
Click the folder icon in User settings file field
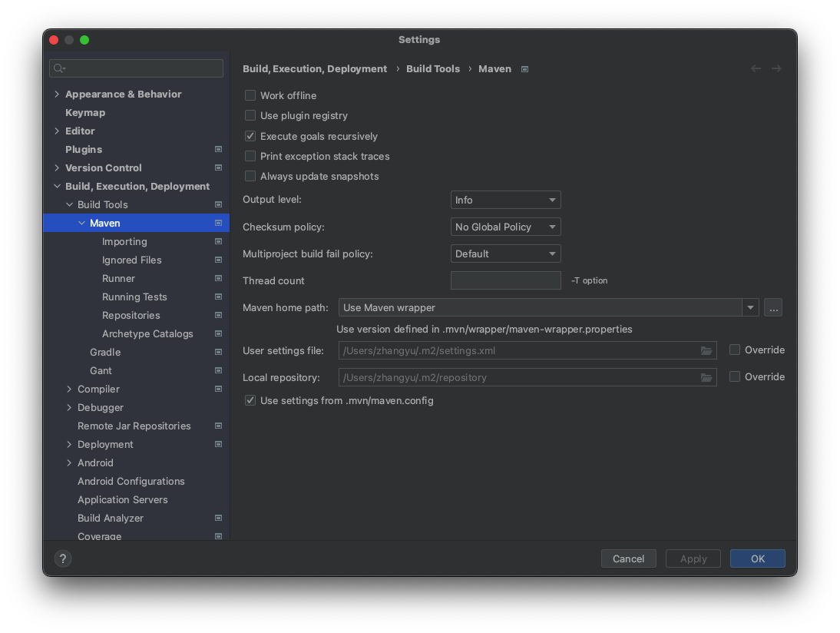coord(706,350)
